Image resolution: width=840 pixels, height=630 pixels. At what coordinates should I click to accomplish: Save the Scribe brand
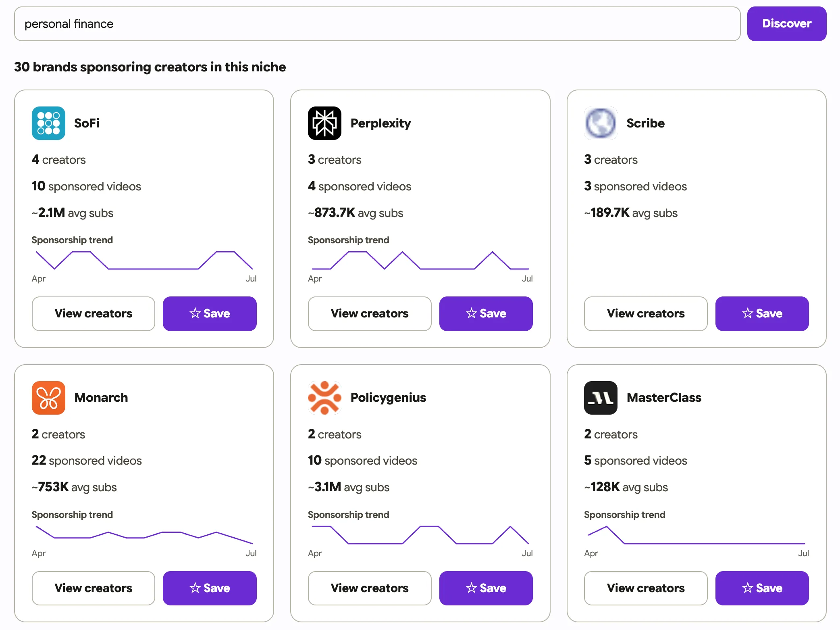tap(762, 314)
